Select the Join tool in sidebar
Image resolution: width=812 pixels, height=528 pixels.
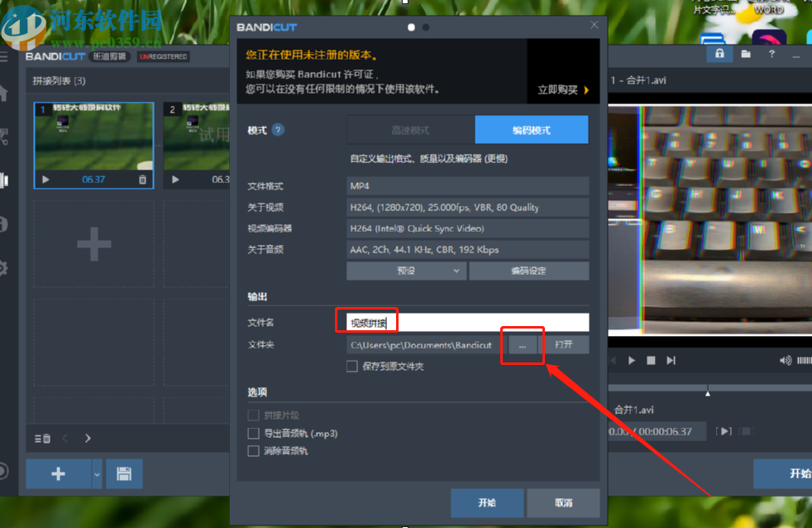tap(3, 180)
